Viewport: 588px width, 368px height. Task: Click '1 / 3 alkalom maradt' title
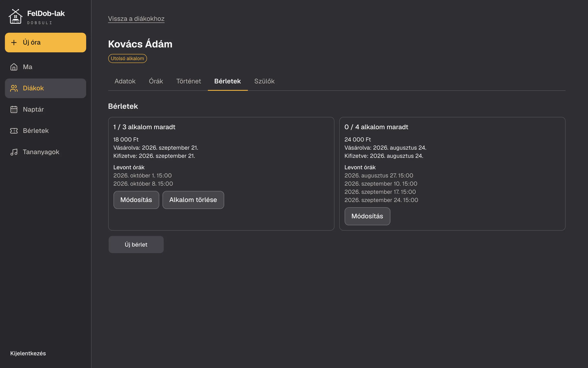(144, 127)
